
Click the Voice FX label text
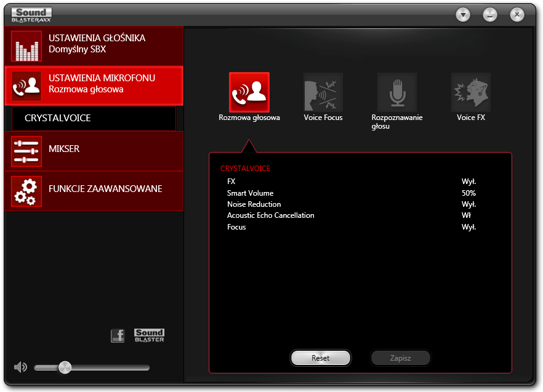point(471,118)
